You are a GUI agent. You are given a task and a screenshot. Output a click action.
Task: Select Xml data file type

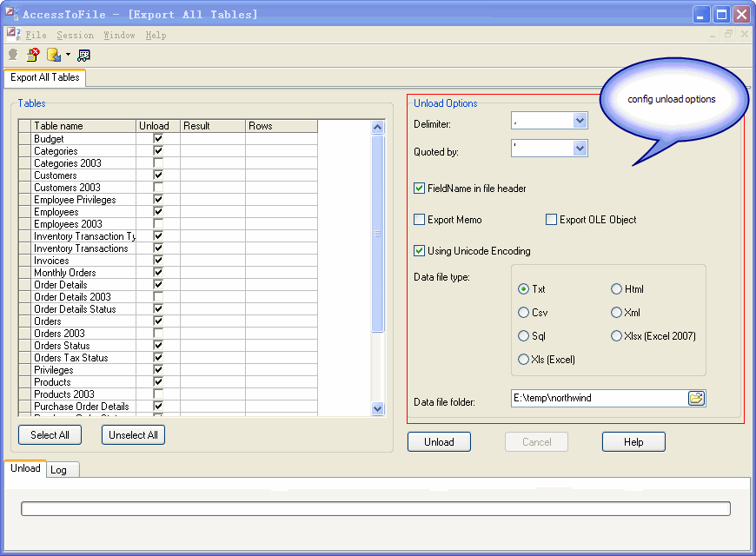[616, 313]
